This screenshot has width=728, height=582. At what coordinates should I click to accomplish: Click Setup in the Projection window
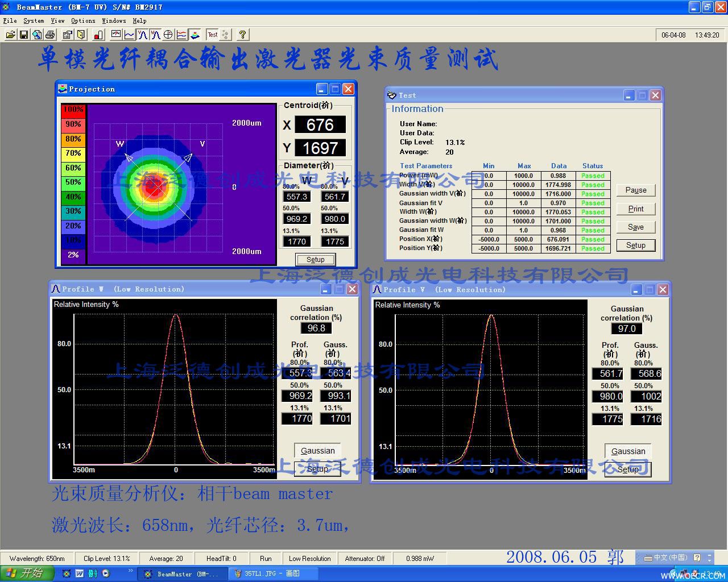(315, 260)
